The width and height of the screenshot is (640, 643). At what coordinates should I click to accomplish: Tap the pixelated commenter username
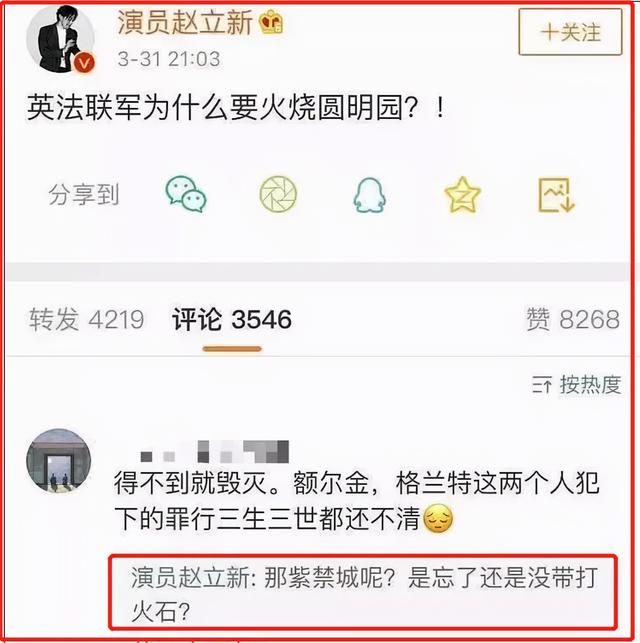214,451
